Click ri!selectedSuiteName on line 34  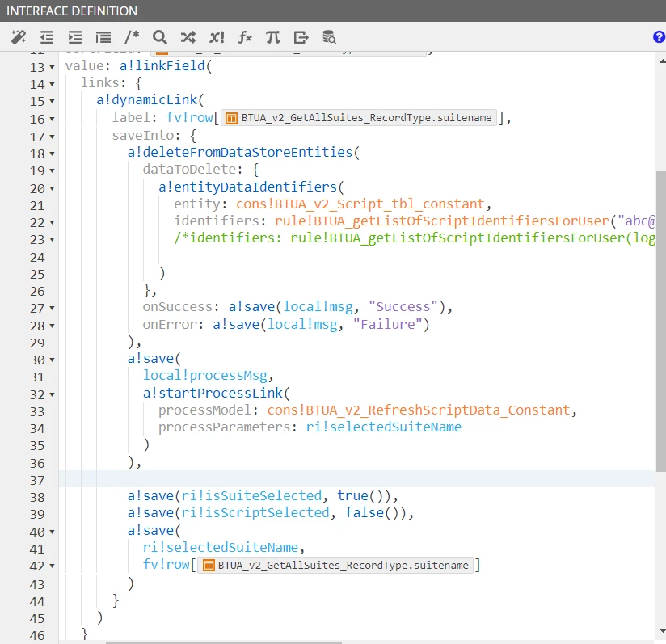tap(384, 427)
